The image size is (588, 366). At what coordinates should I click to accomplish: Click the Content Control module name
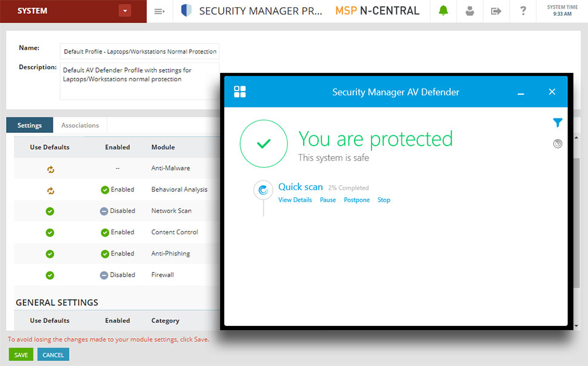[x=175, y=232]
